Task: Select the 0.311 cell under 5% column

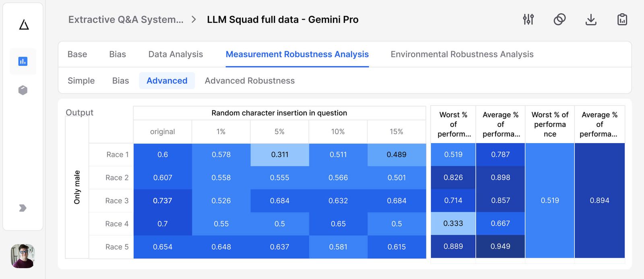Action: click(279, 154)
